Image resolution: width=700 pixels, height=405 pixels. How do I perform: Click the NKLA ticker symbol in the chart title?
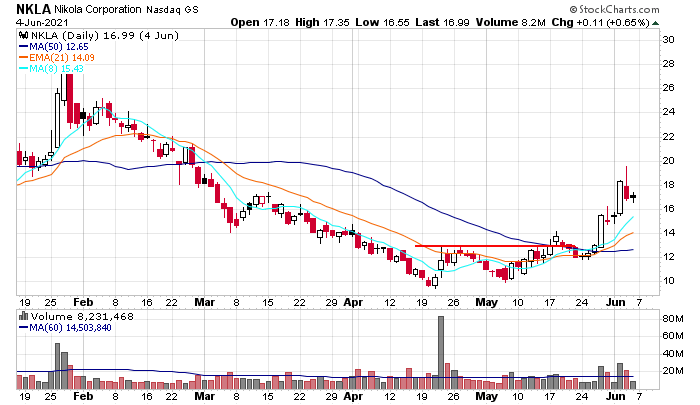[x=33, y=9]
